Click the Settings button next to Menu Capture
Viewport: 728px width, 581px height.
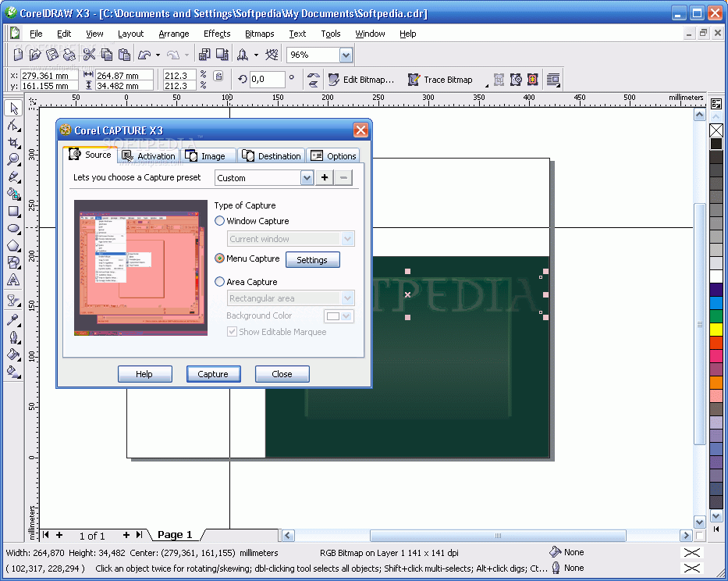[312, 260]
